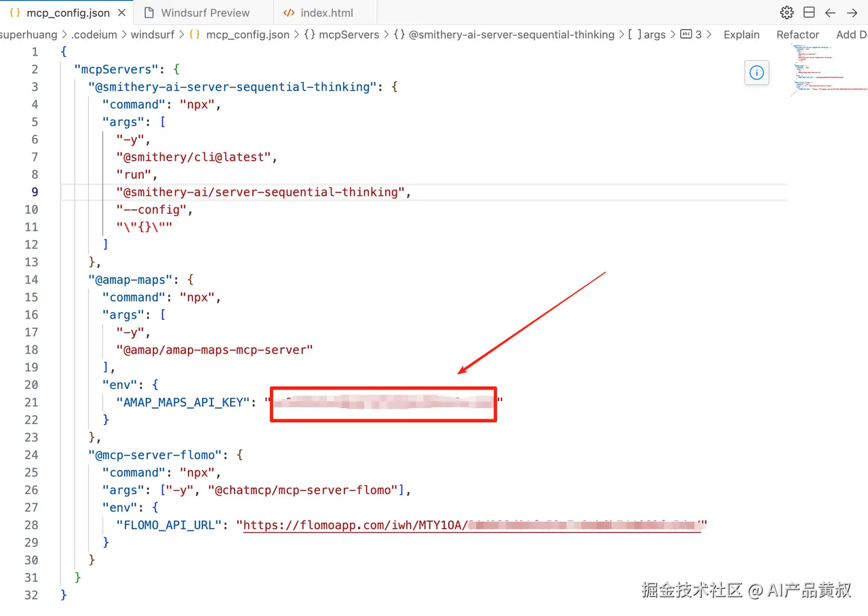Click the "@amap/amap-maps-mcp-server" string
This screenshot has height=616, width=868.
(x=215, y=350)
